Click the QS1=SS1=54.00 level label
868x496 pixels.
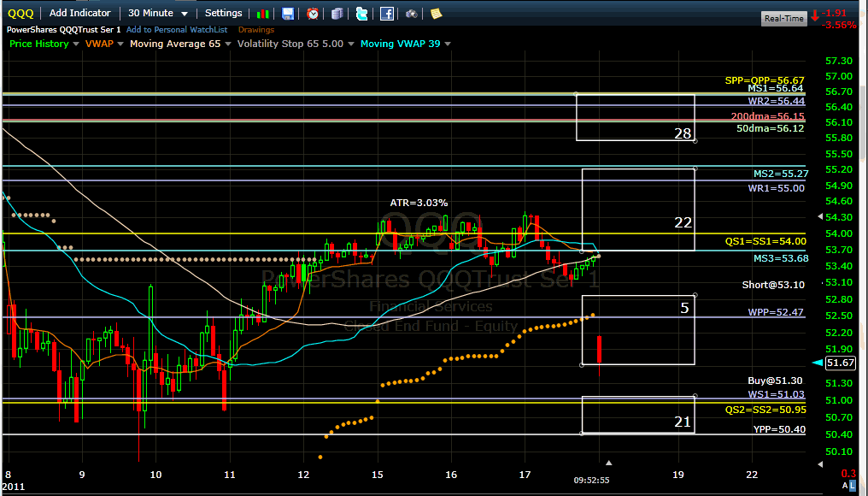pos(765,242)
